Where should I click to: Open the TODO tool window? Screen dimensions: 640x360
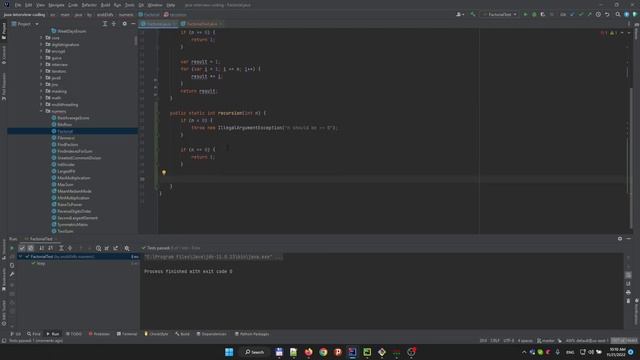(x=74, y=334)
